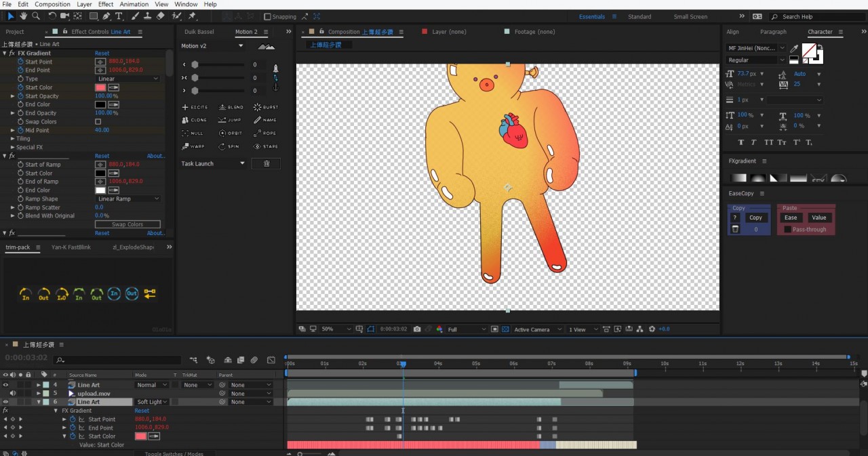Select the Type tool

(x=119, y=16)
